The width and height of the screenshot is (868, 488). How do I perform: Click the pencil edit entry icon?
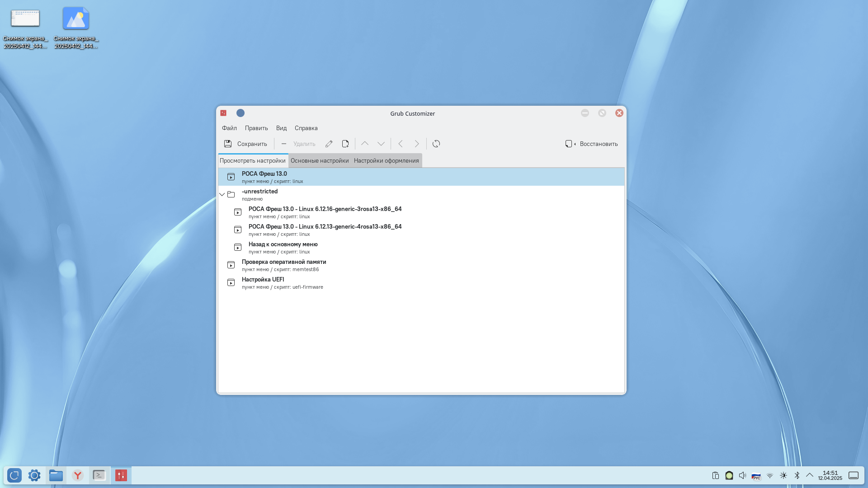329,144
